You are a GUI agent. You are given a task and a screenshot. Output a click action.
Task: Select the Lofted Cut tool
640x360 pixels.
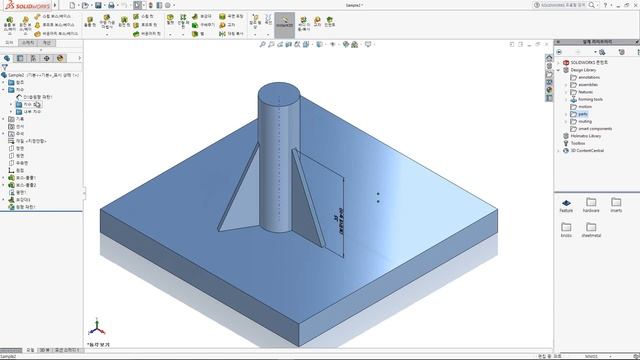(144, 25)
